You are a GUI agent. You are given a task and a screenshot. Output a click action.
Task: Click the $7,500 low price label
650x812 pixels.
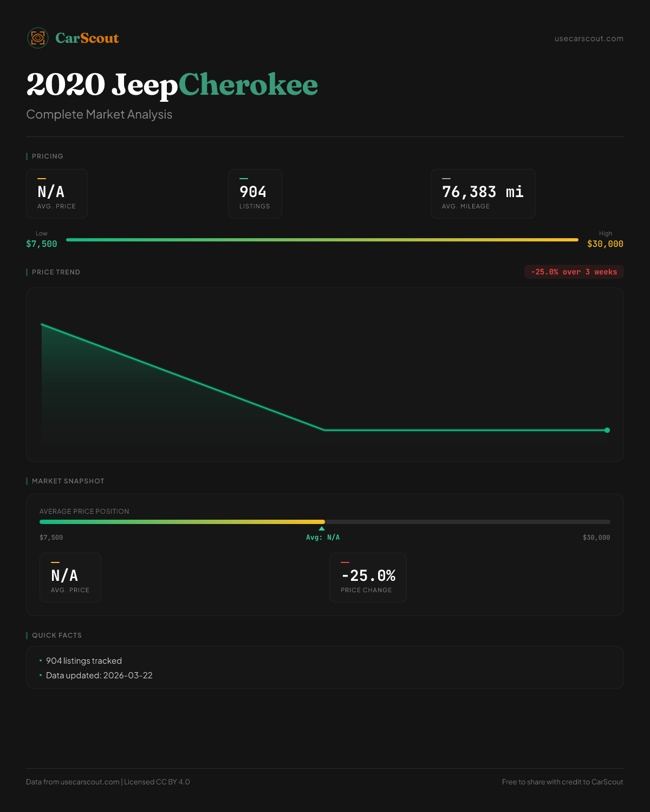[x=42, y=244]
